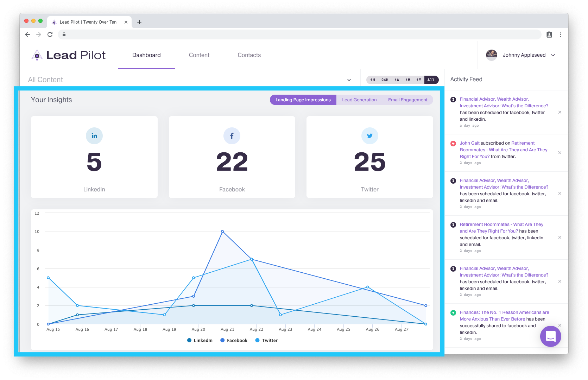Click the green shared icon beside Finances post

coord(453,313)
